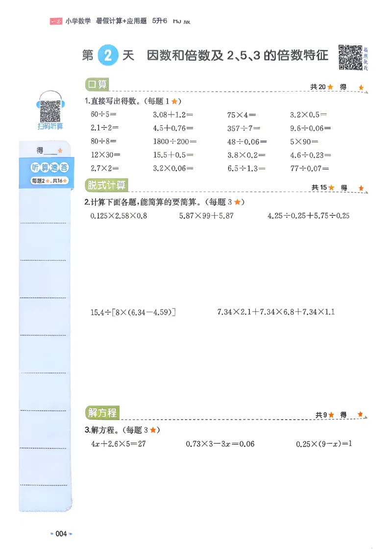
Task: Click problem 5×90=
Action: (304, 142)
